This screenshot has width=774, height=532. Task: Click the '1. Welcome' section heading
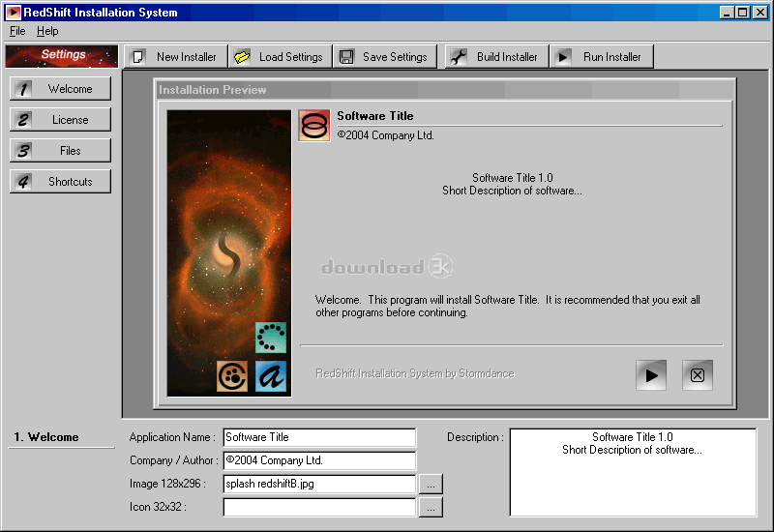45,437
